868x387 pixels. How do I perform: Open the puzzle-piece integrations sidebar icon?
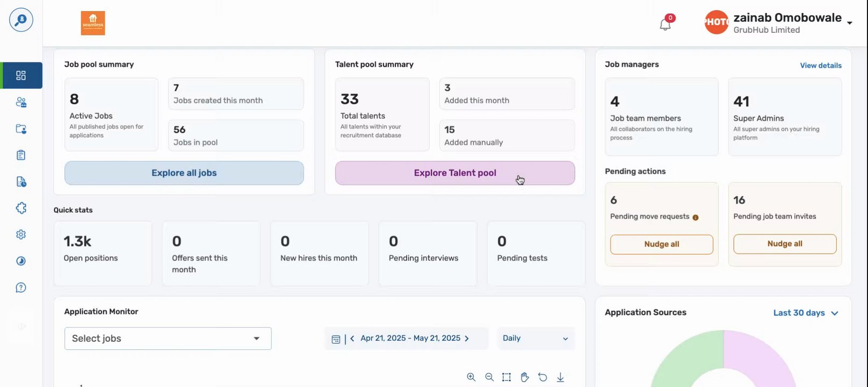(x=21, y=208)
